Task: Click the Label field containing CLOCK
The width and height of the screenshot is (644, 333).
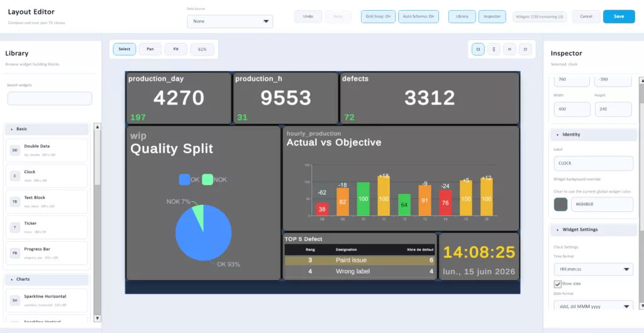Action: (594, 163)
